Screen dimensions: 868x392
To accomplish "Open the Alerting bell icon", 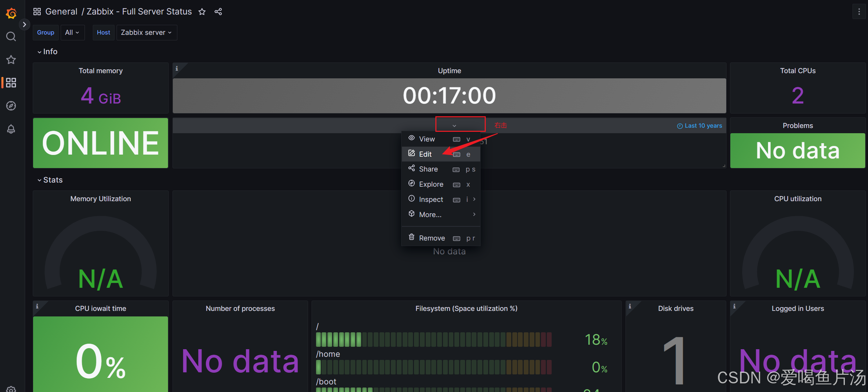I will (11, 129).
